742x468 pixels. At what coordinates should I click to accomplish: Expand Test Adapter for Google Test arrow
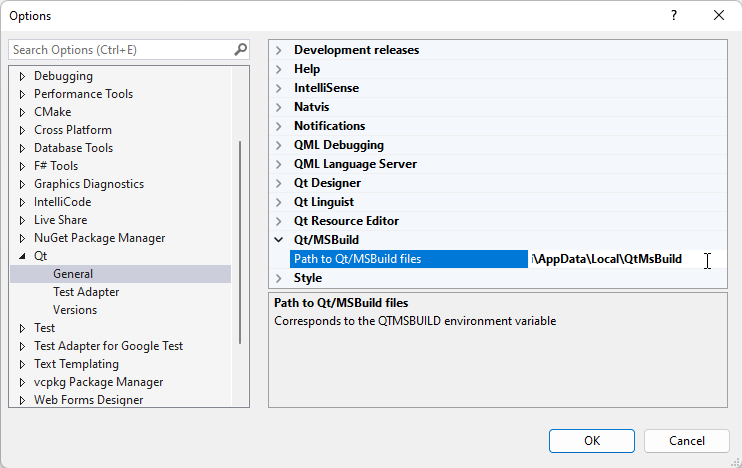coord(22,346)
